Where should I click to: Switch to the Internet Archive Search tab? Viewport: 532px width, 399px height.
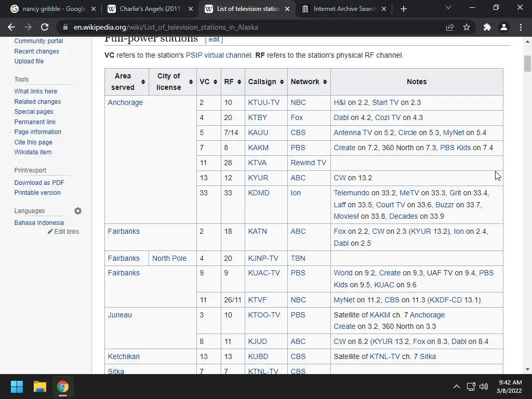point(343,9)
